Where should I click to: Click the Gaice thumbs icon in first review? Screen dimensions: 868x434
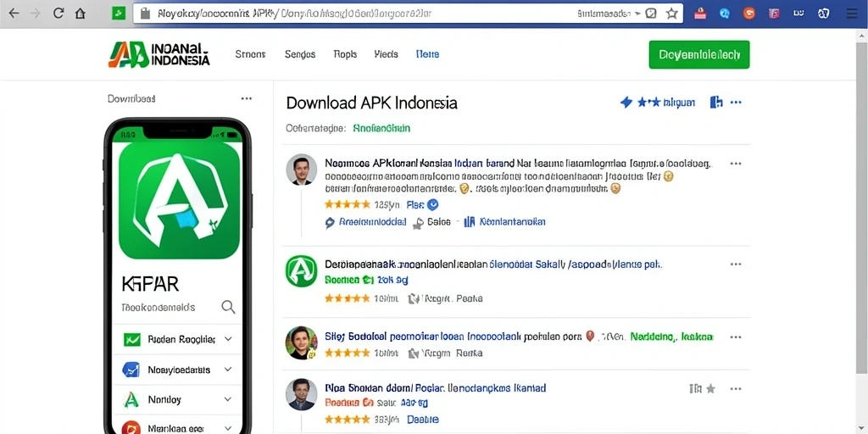click(x=418, y=223)
